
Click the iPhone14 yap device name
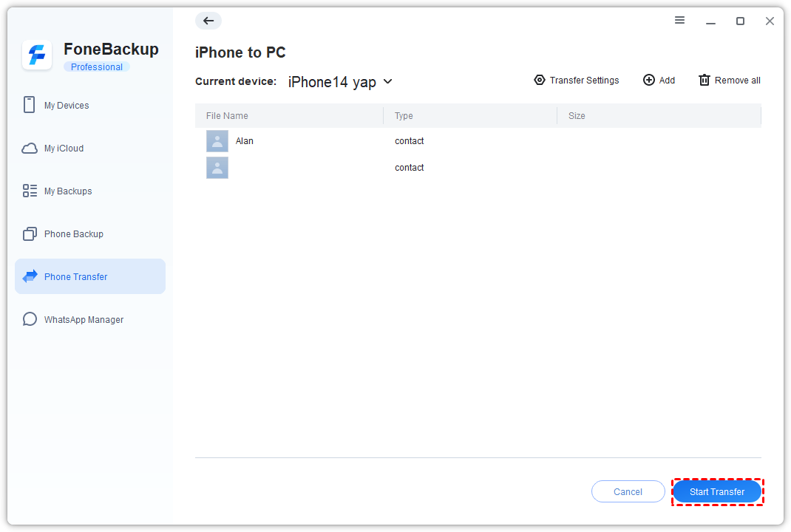click(x=332, y=82)
